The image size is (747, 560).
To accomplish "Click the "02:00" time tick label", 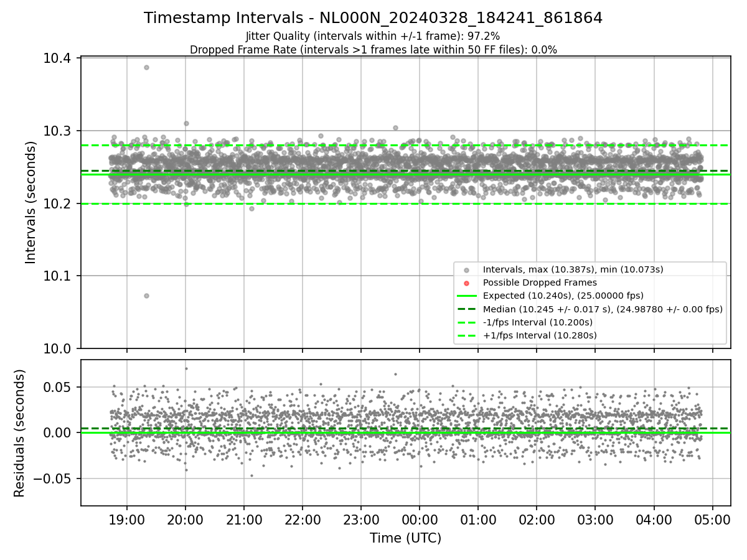I will point(537,520).
